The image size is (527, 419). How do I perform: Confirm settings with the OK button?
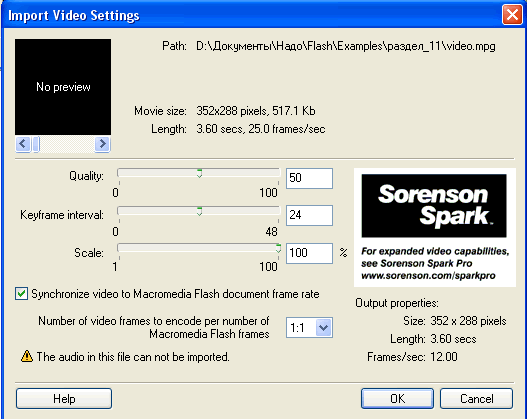pos(397,399)
